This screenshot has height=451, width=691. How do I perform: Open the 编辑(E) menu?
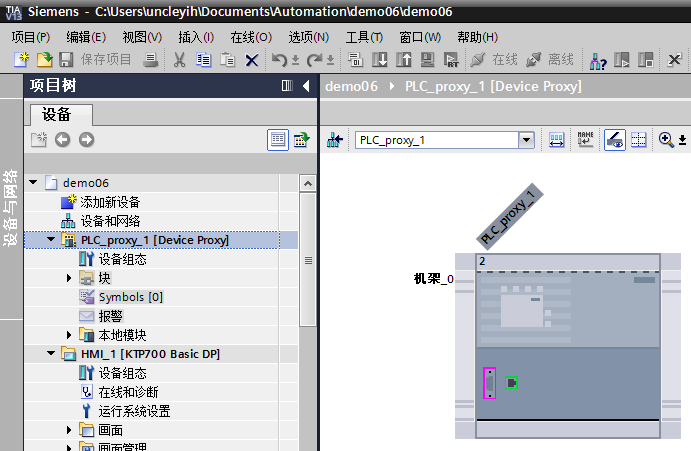tap(86, 37)
